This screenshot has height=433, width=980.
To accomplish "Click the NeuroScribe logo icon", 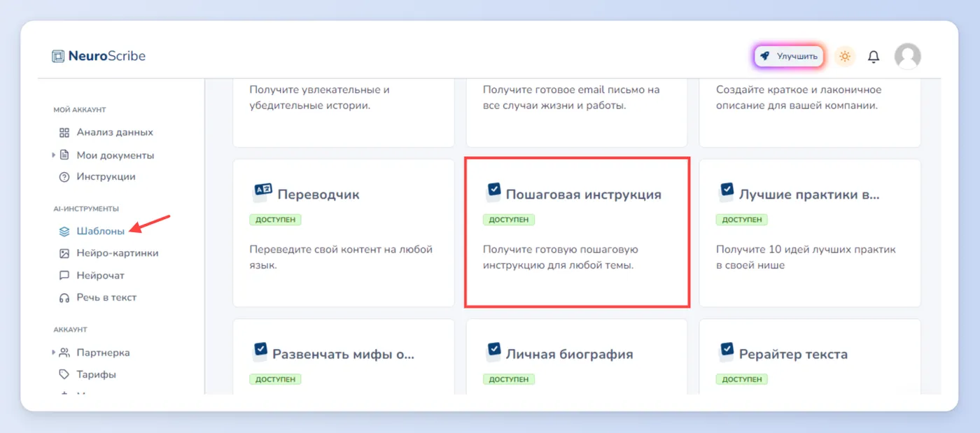I will click(x=58, y=56).
